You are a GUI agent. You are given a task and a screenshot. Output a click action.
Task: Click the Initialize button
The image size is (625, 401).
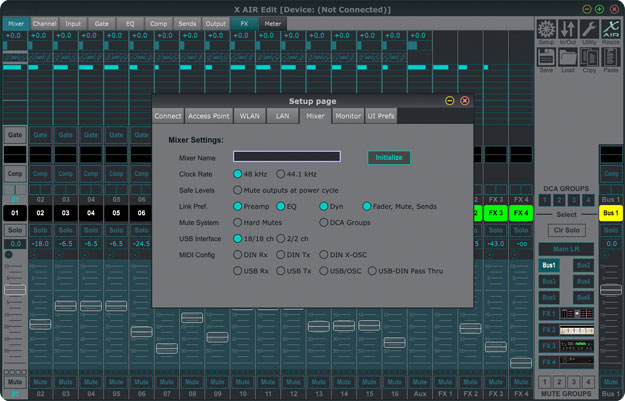(x=389, y=157)
